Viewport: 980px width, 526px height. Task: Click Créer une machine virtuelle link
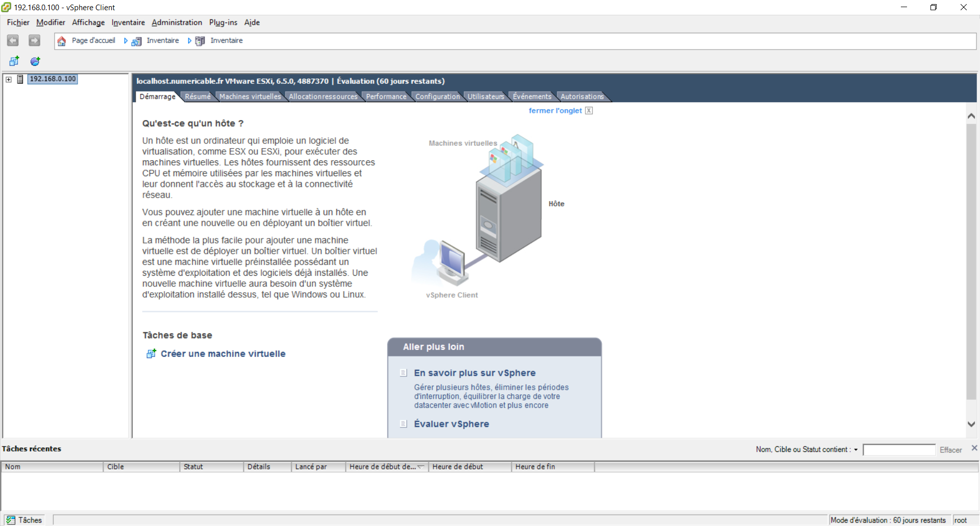[x=223, y=353]
